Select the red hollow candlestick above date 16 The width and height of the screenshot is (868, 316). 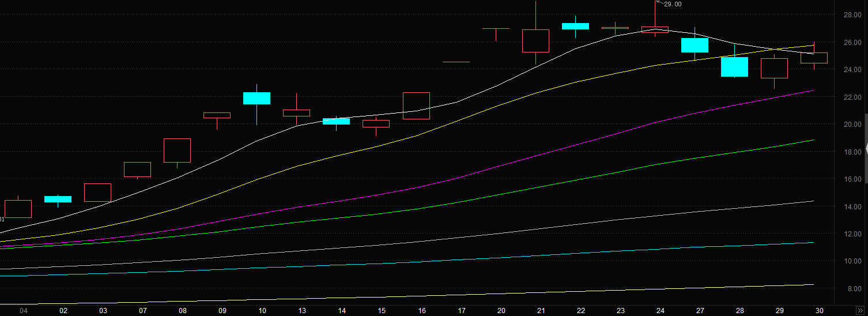click(416, 106)
